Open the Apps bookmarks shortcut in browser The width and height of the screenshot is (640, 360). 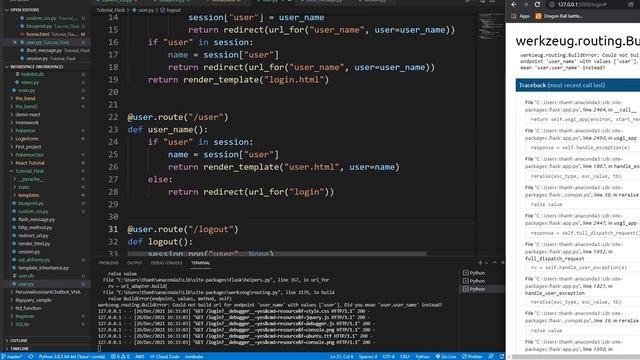click(520, 16)
